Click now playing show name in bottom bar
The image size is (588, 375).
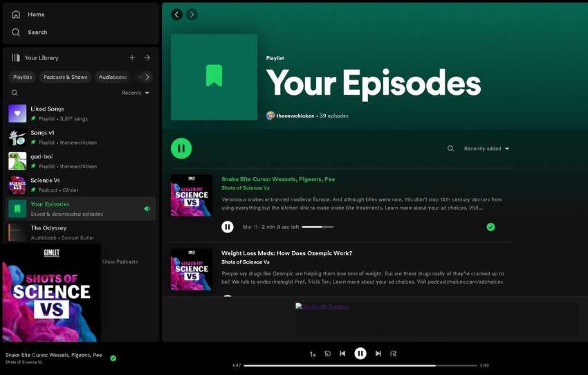[24, 363]
